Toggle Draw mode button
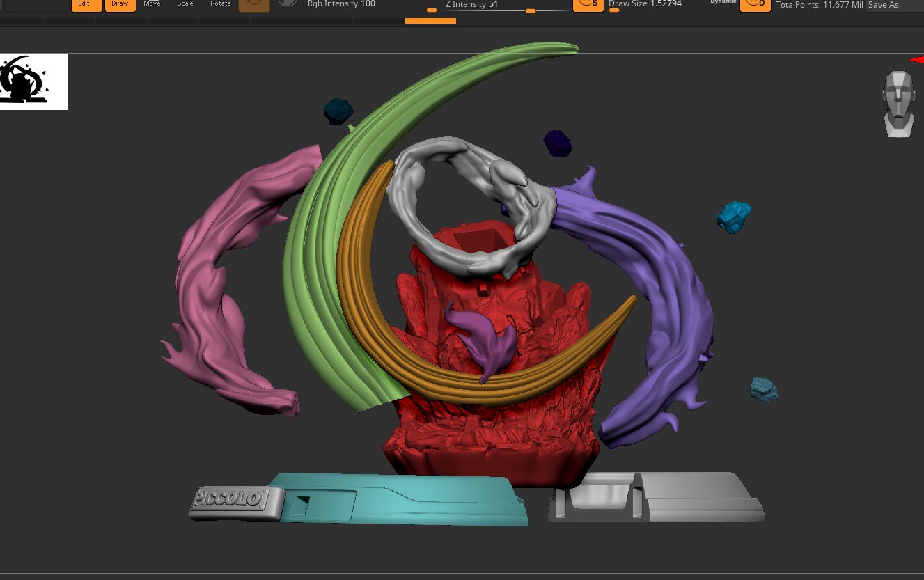The image size is (924, 580). (x=120, y=6)
